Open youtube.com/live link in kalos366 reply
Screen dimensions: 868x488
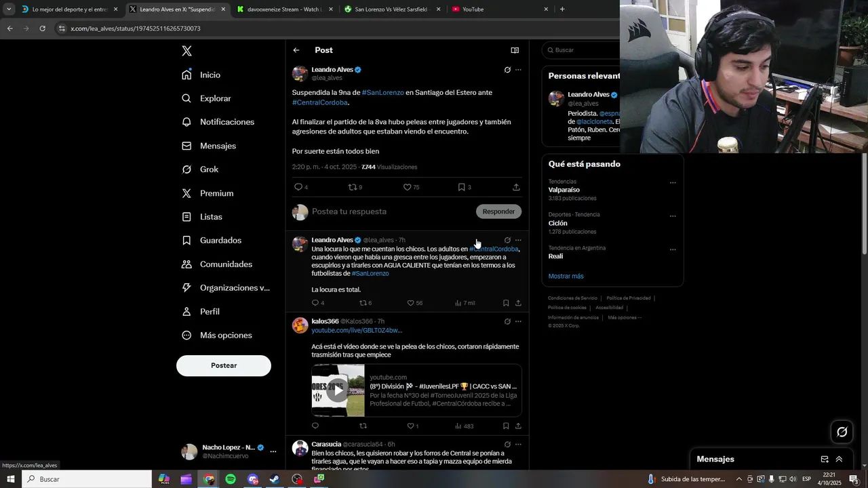357,330
